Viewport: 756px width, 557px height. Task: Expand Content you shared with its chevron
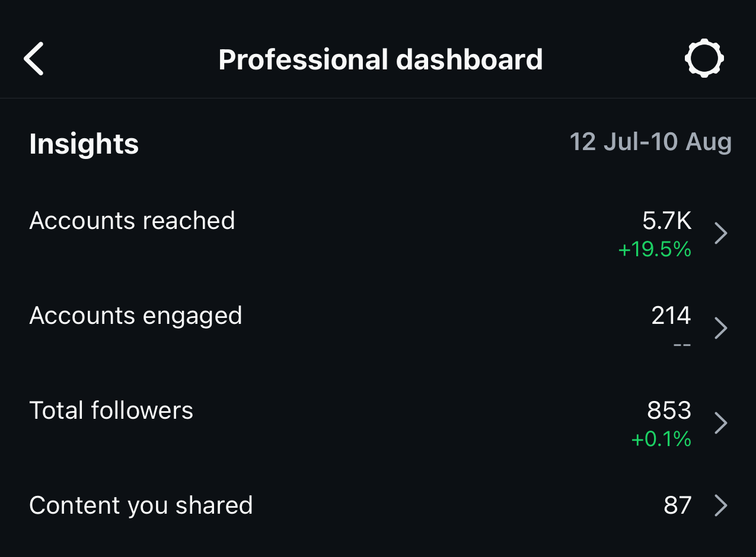click(x=720, y=506)
